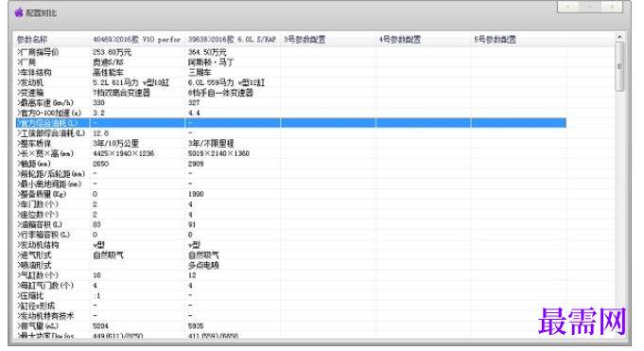Select the 长×宽×高(mm) row
Image resolution: width=644 pixels, height=351 pixels.
point(290,153)
